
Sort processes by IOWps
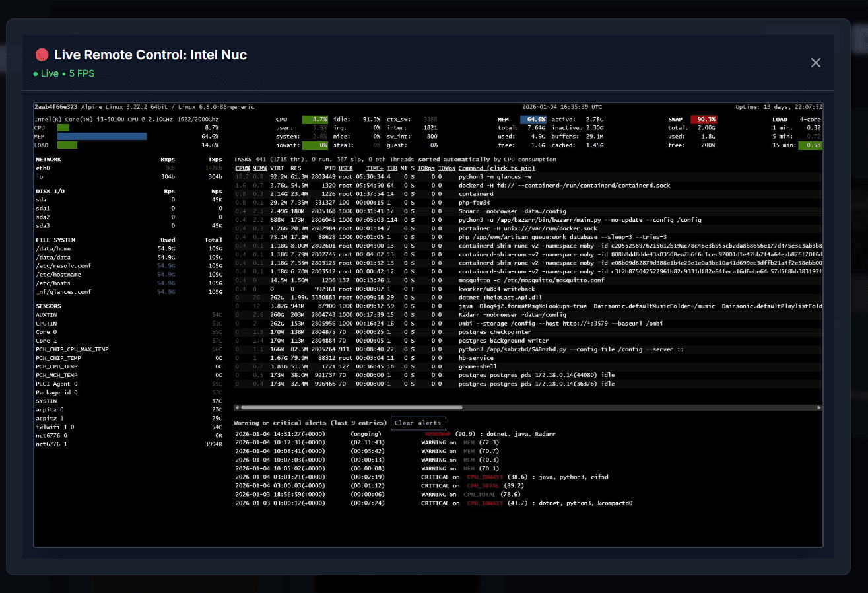[x=446, y=168]
